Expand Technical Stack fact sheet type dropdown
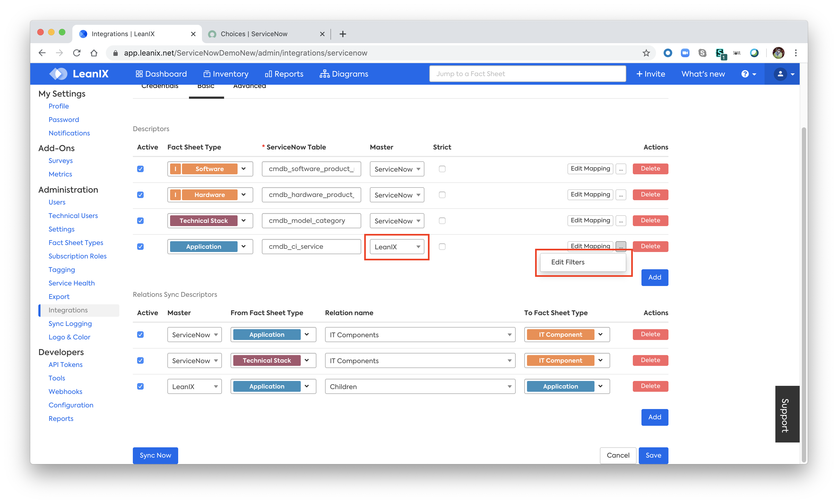 pyautogui.click(x=244, y=220)
